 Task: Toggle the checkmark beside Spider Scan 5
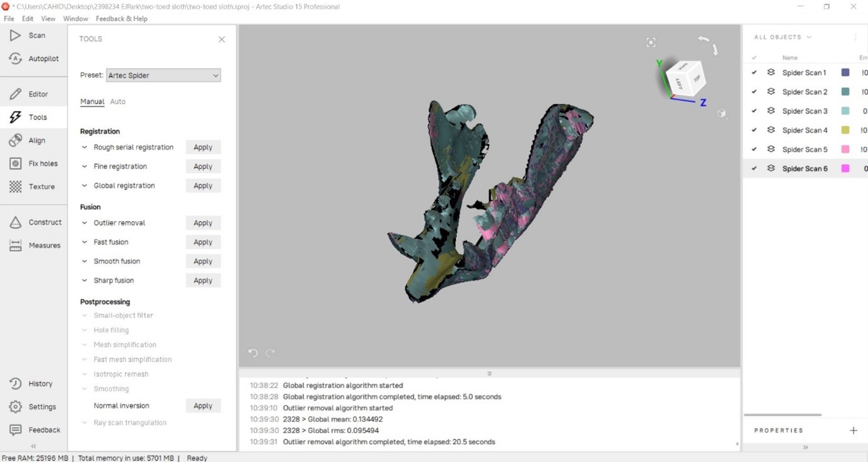click(754, 149)
